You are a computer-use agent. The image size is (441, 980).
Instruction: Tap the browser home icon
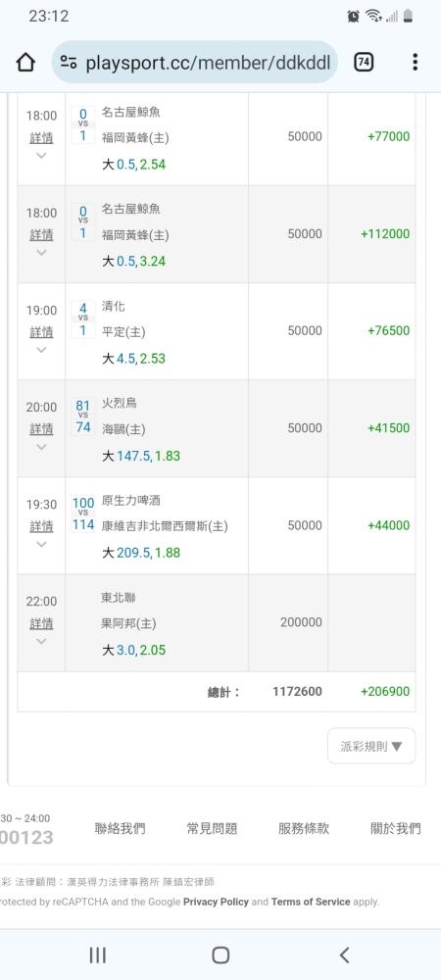click(25, 62)
